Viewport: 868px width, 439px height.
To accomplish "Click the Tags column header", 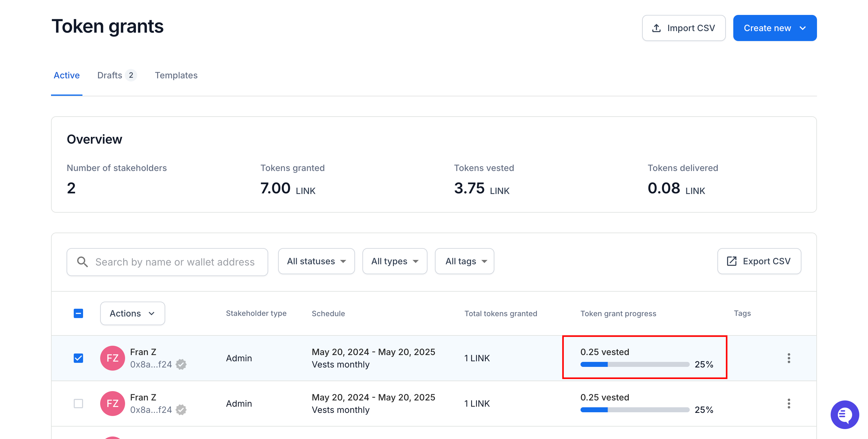I will click(x=742, y=313).
